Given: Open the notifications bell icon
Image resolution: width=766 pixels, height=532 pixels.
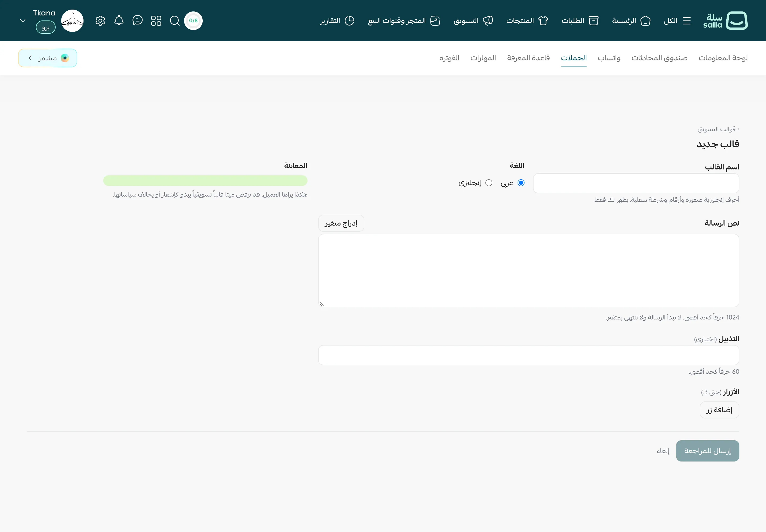Looking at the screenshot, I should (x=119, y=20).
